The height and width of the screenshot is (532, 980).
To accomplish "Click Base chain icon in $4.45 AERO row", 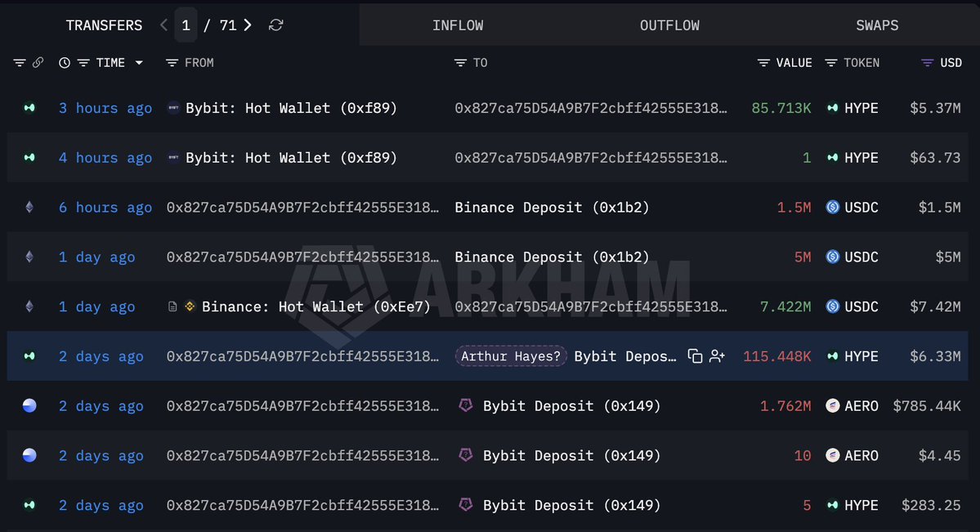I will pos(29,455).
